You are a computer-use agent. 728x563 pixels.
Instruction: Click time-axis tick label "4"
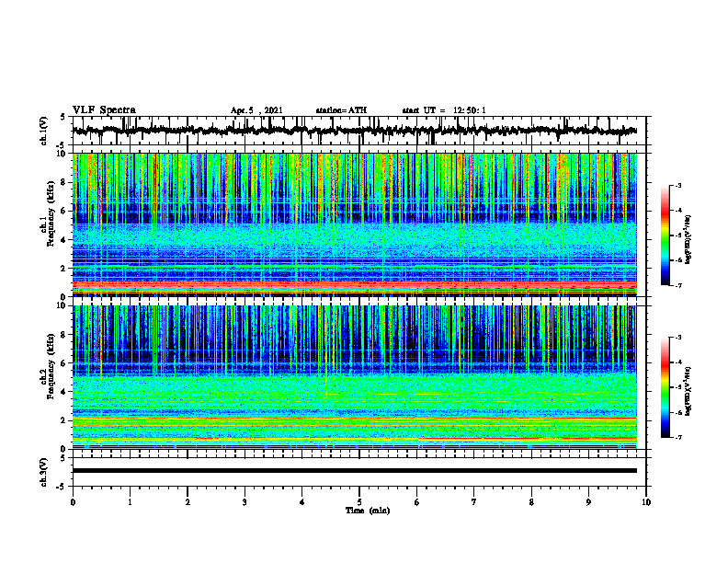click(x=302, y=502)
